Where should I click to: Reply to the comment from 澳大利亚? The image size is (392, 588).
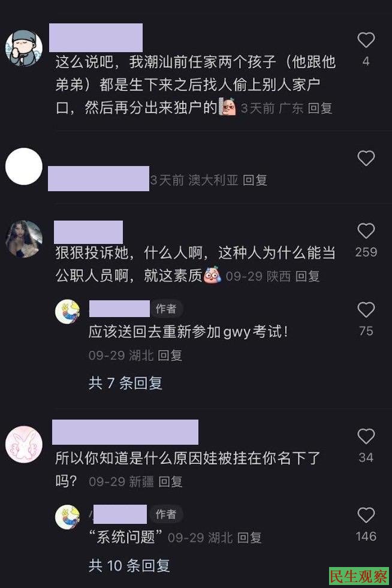(255, 180)
